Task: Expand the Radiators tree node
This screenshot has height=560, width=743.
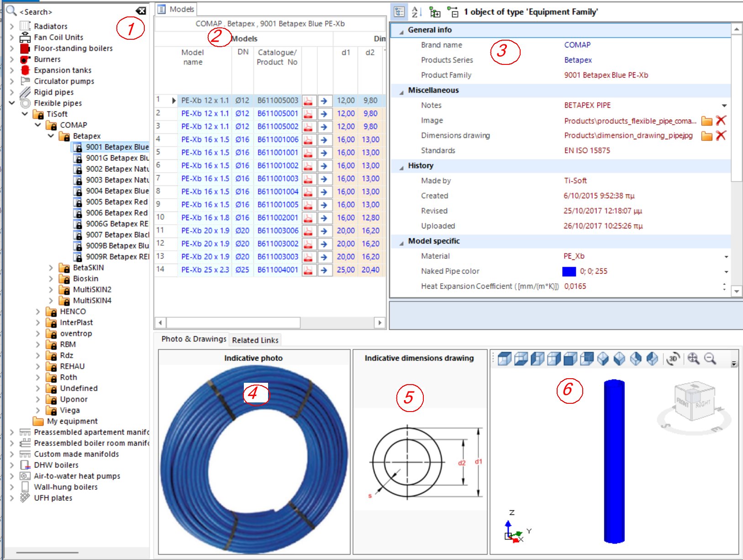Action: pyautogui.click(x=11, y=26)
